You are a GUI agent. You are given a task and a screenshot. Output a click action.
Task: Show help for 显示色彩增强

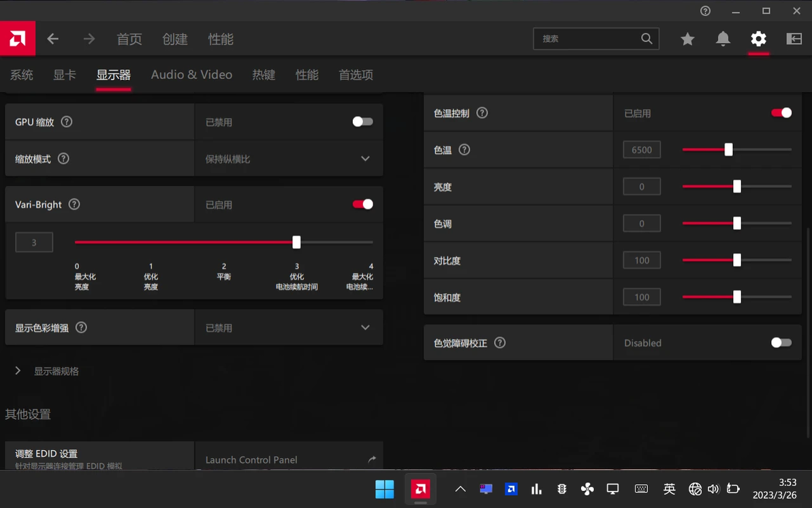[81, 327]
